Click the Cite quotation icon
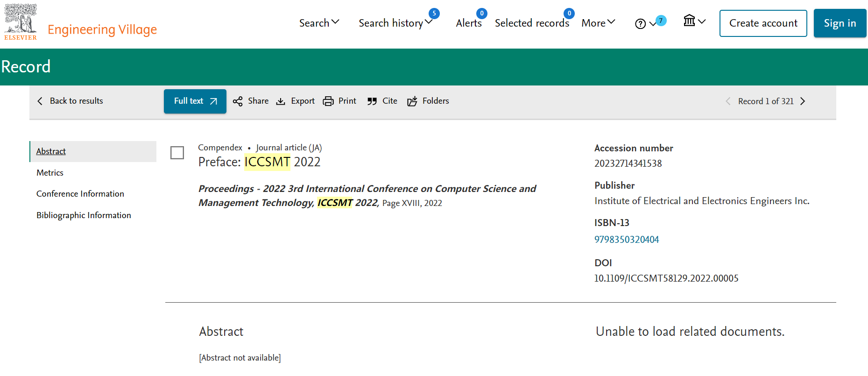The image size is (868, 376). click(x=372, y=101)
